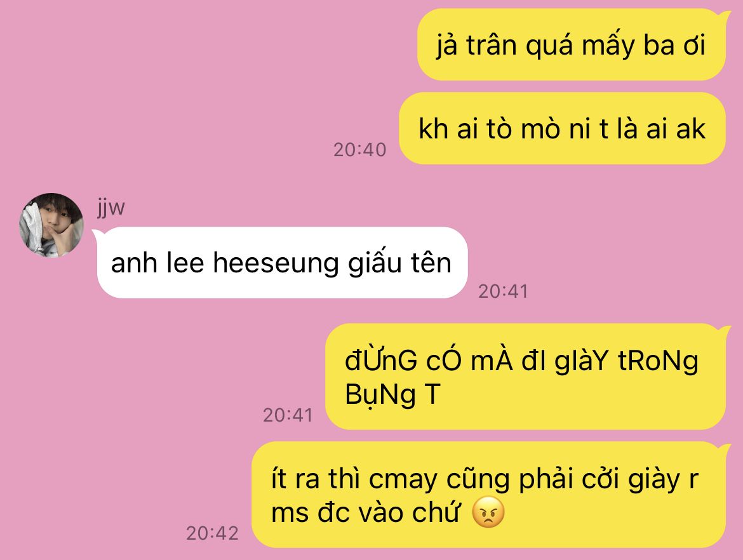
Task: Click the word "heeseung" in jjw's message
Action: click(276, 263)
